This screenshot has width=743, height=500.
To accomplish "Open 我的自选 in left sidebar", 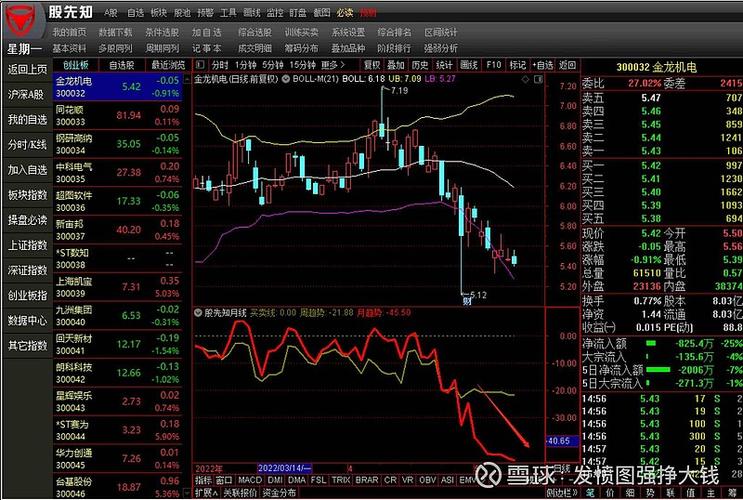I will coord(27,120).
